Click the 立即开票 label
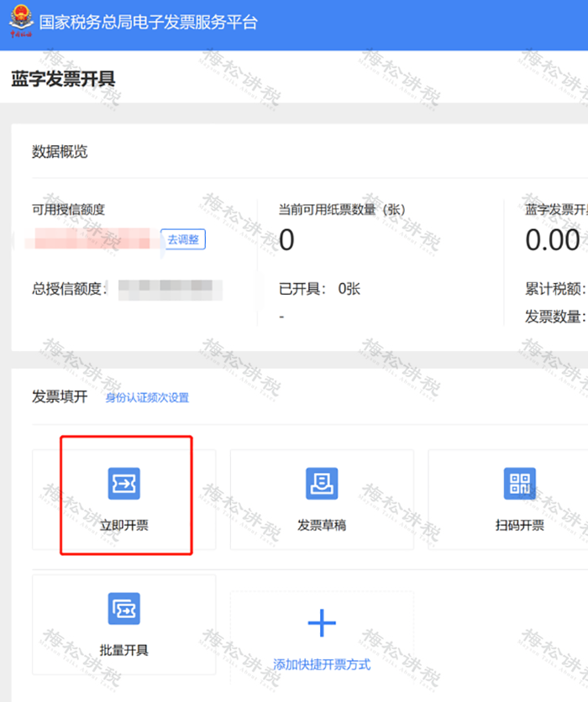The image size is (588, 702). pos(124,525)
